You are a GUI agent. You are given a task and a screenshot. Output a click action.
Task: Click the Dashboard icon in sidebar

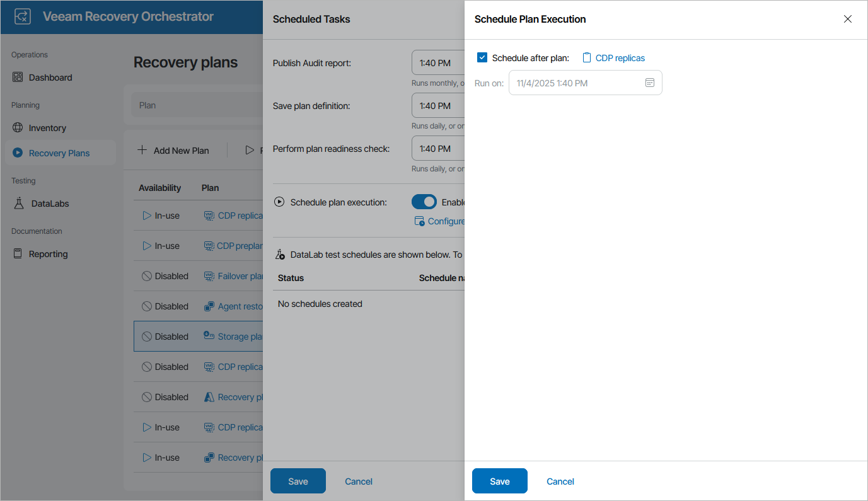18,78
